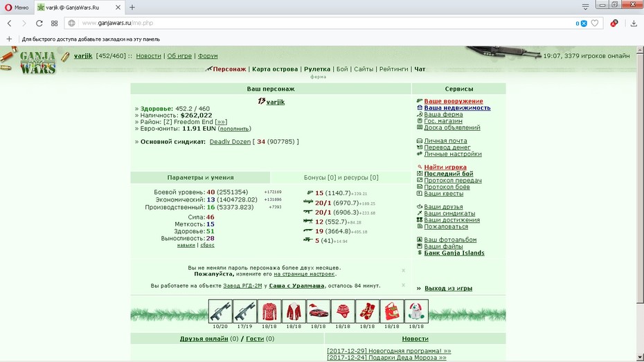Open Speed Dial grid icon

[x=54, y=24]
